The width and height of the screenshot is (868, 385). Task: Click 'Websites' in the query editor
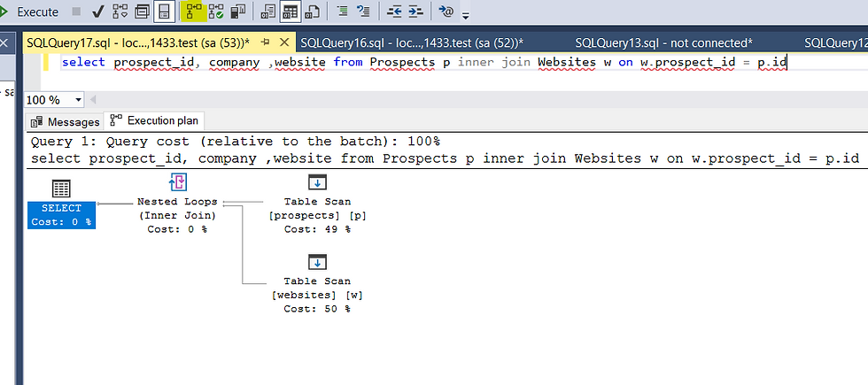tap(569, 62)
